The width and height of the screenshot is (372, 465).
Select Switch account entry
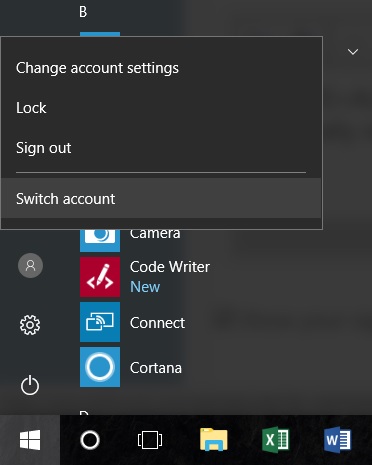click(x=161, y=198)
